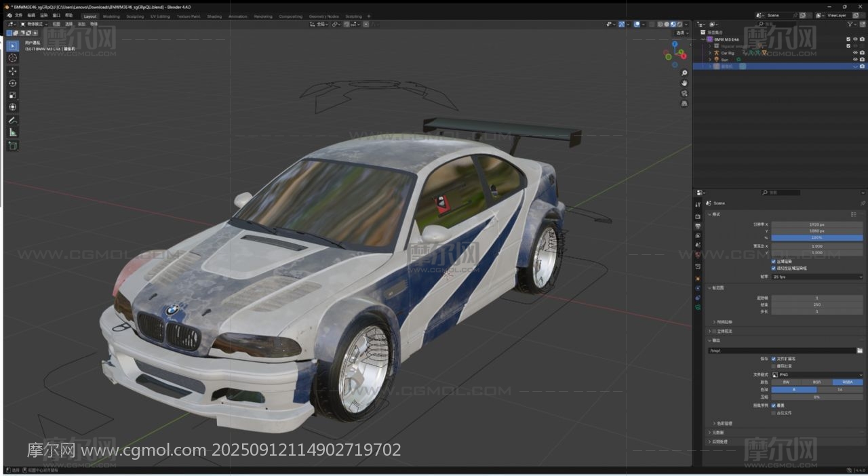Select the Move tool
The width and height of the screenshot is (868, 476).
click(x=12, y=71)
